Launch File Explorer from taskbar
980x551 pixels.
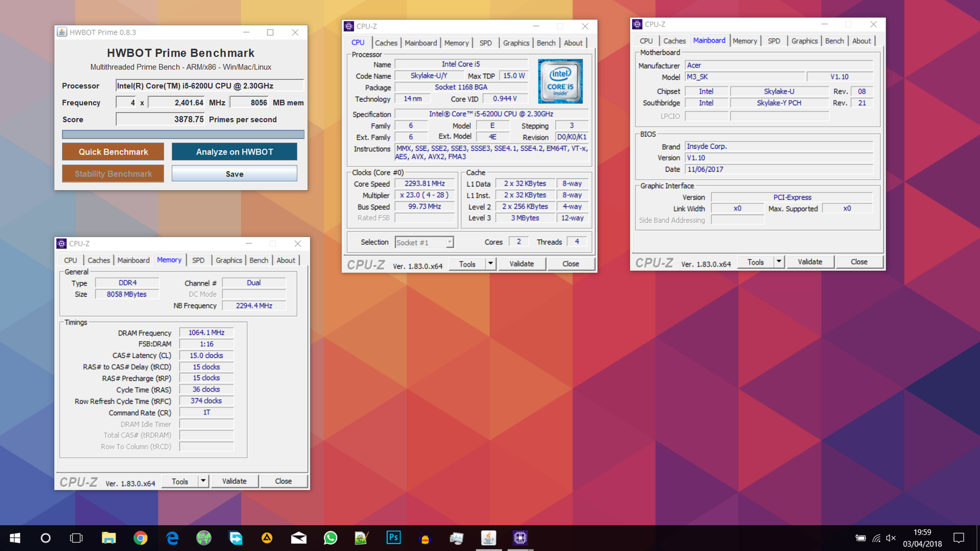click(x=108, y=538)
